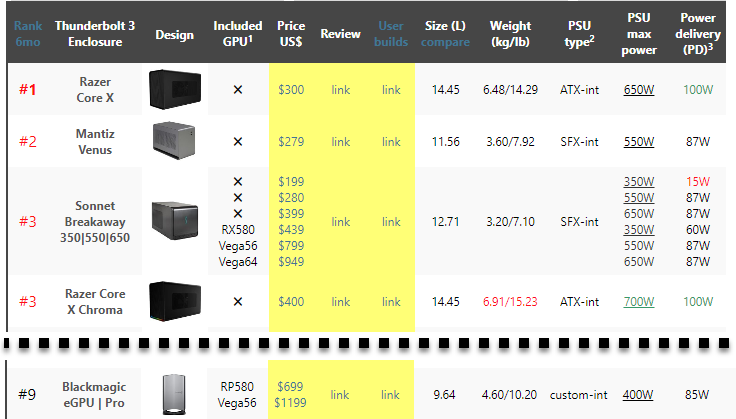The width and height of the screenshot is (736, 419).
Task: Click the 9.64 size value
Action: pos(444,395)
